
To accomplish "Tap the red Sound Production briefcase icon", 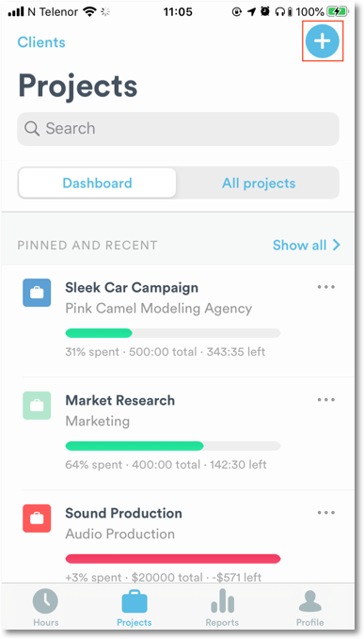I will [37, 519].
